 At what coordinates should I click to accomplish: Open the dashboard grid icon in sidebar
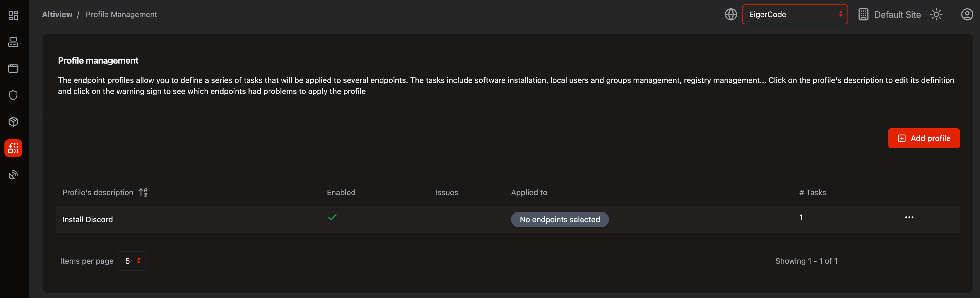click(13, 15)
